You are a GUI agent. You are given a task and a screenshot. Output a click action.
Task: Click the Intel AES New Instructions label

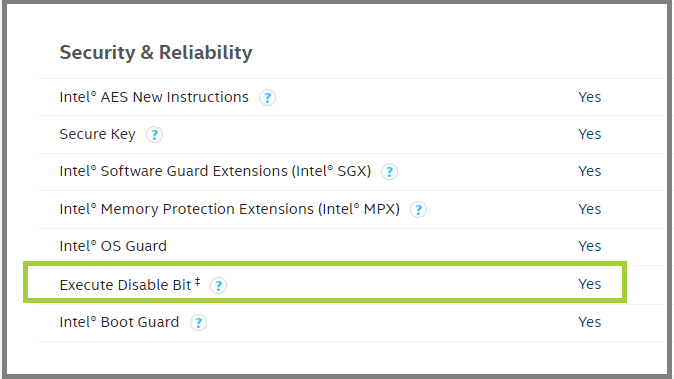(154, 97)
